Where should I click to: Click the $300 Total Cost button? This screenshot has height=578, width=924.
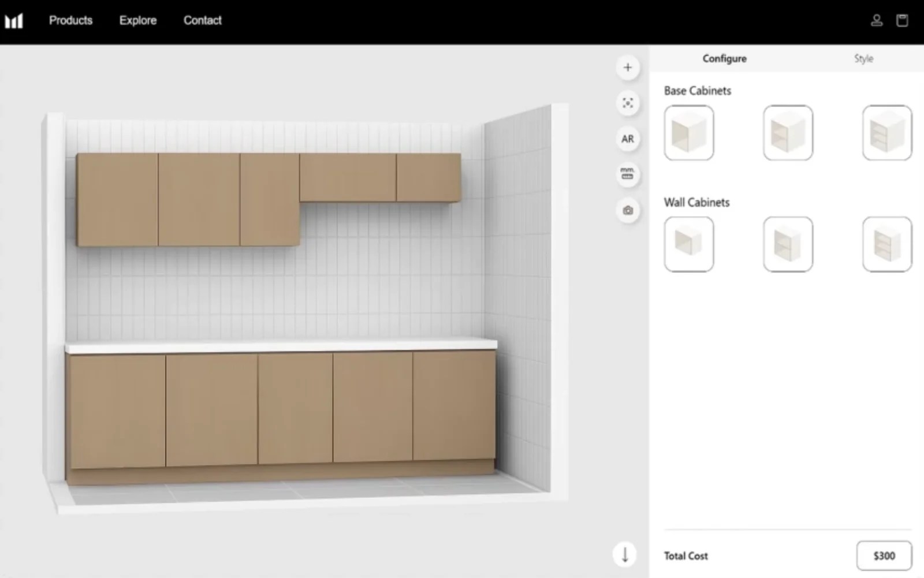point(884,555)
